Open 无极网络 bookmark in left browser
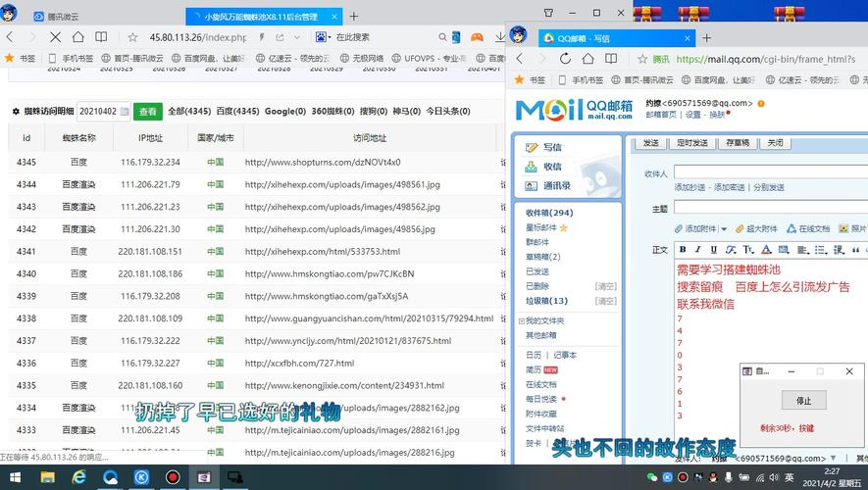Viewport: 868px width, 490px height. click(362, 58)
